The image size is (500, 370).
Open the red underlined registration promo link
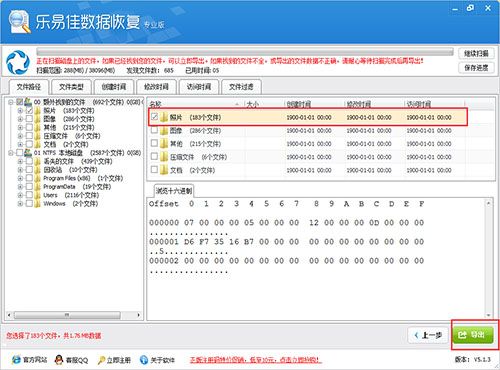tap(256, 360)
